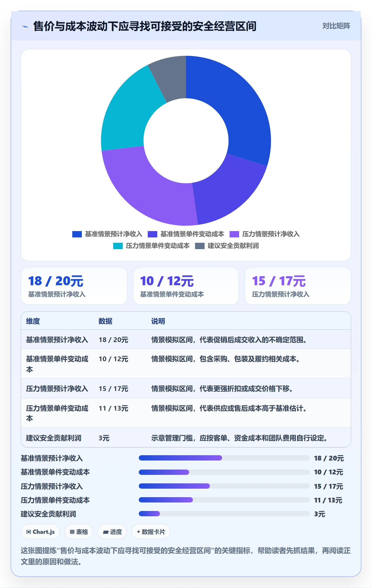
Task: Click the 压力情景单件变动成本 progress bar
Action: coord(224,500)
